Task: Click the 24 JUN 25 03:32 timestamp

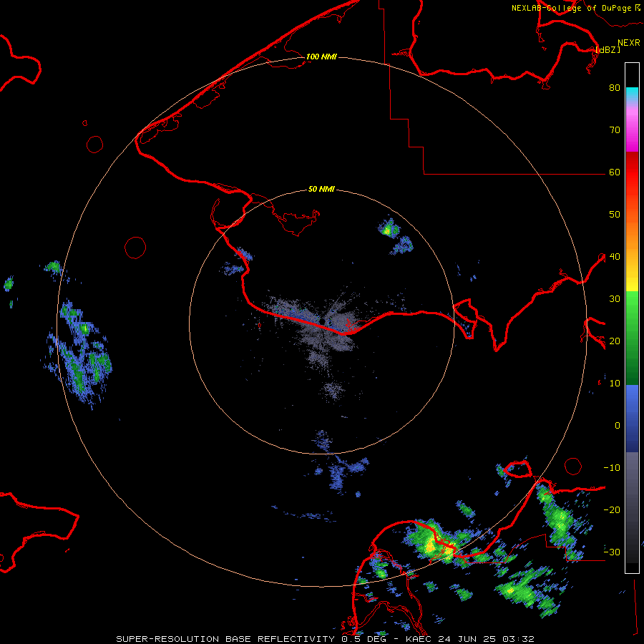Action: (x=486, y=639)
